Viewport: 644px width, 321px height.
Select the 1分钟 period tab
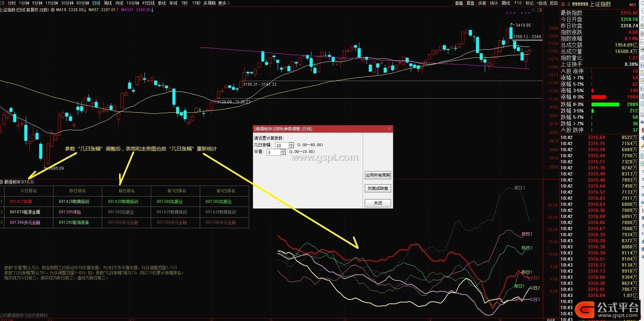tap(24, 3)
